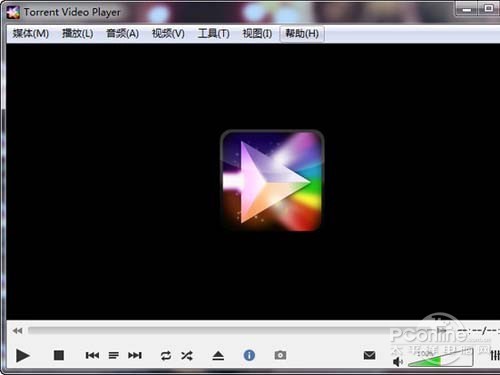
Task: Toggle loop/repeat mode
Action: (166, 356)
